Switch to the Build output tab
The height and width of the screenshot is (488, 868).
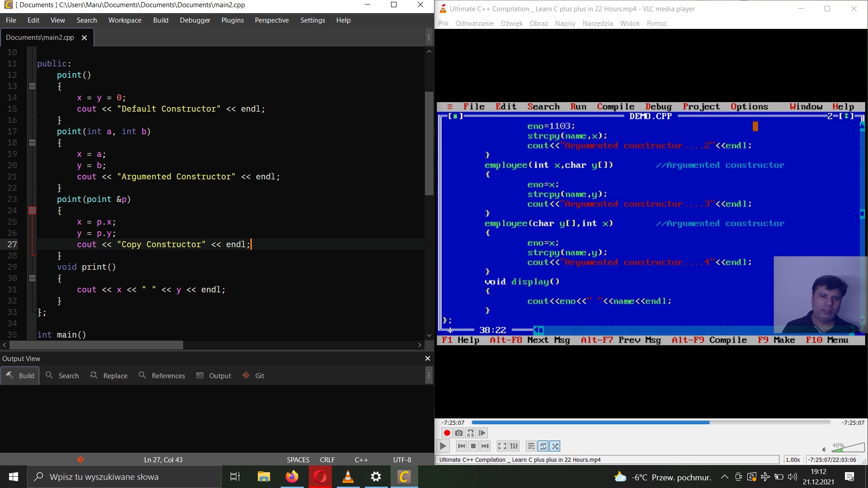point(20,375)
